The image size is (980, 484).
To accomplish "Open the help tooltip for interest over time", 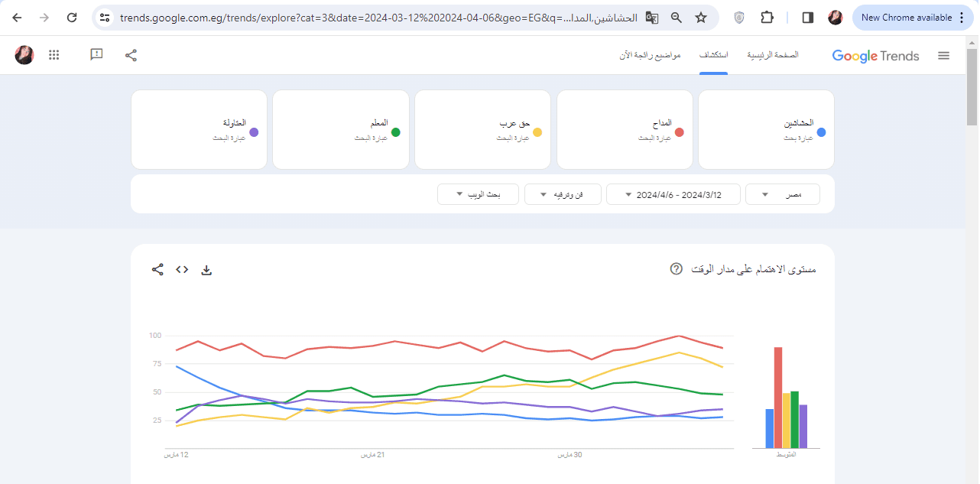I will (x=676, y=269).
